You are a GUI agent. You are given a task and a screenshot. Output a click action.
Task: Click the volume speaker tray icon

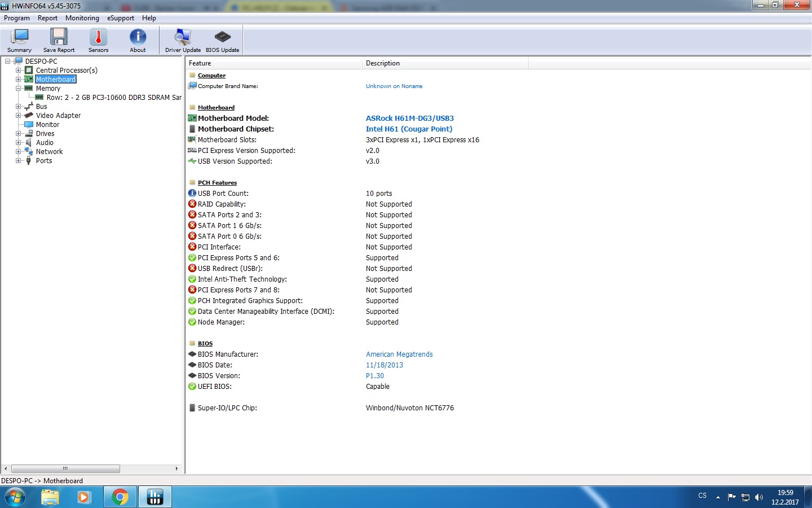tap(759, 497)
